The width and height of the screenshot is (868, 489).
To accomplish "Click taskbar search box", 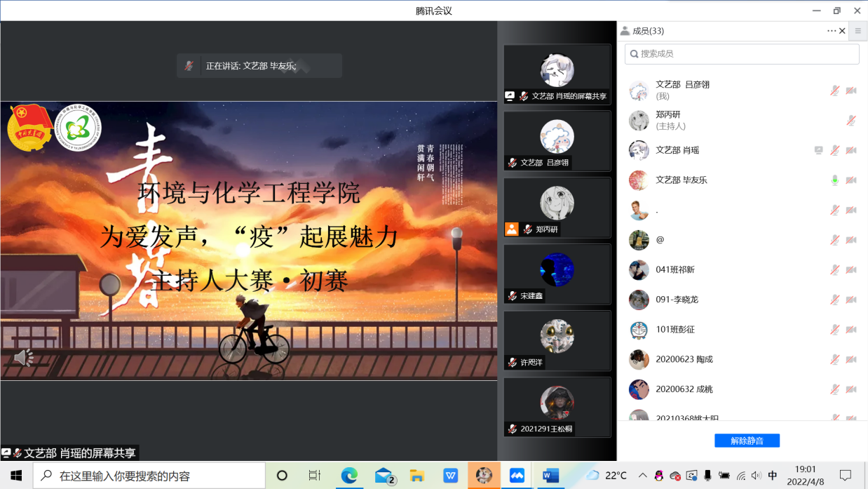I will 149,476.
